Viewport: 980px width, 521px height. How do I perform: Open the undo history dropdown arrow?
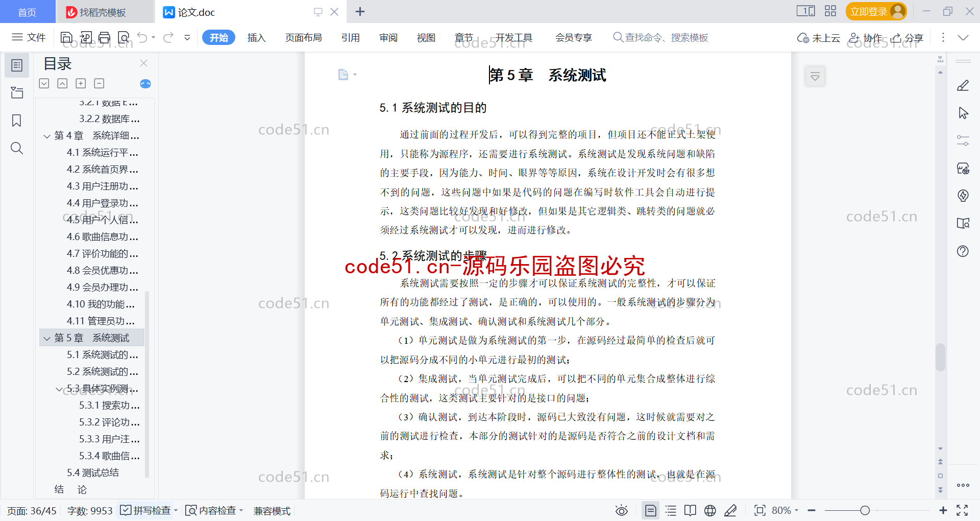[154, 37]
